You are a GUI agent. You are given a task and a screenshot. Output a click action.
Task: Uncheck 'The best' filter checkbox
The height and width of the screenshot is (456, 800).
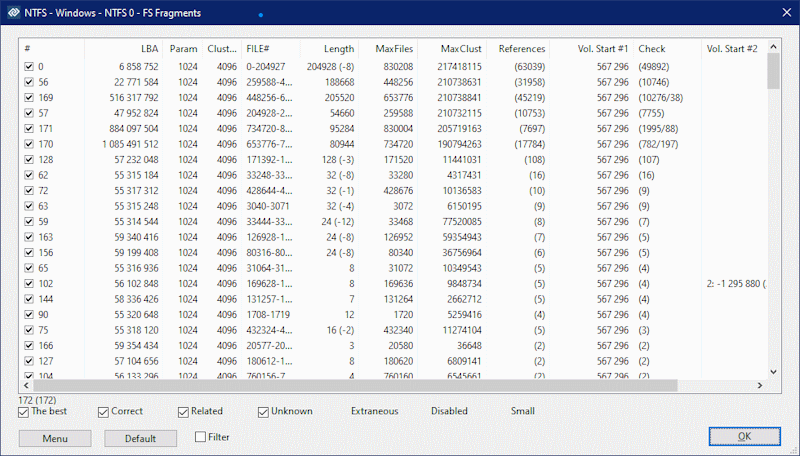pos(23,412)
